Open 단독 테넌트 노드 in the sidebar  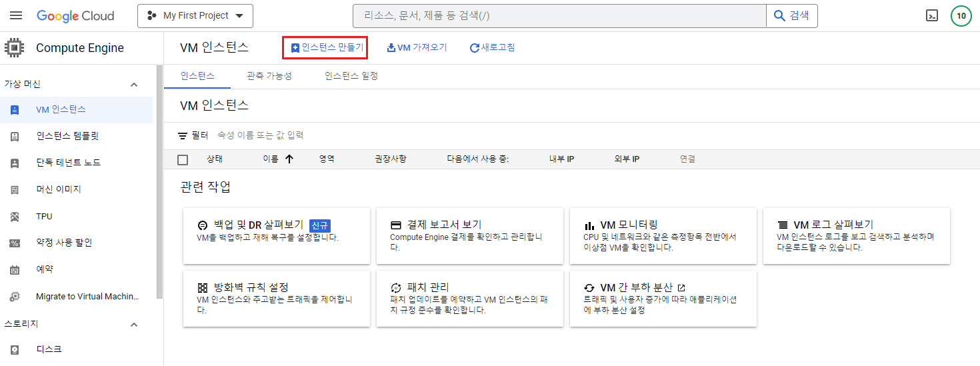tap(76, 163)
